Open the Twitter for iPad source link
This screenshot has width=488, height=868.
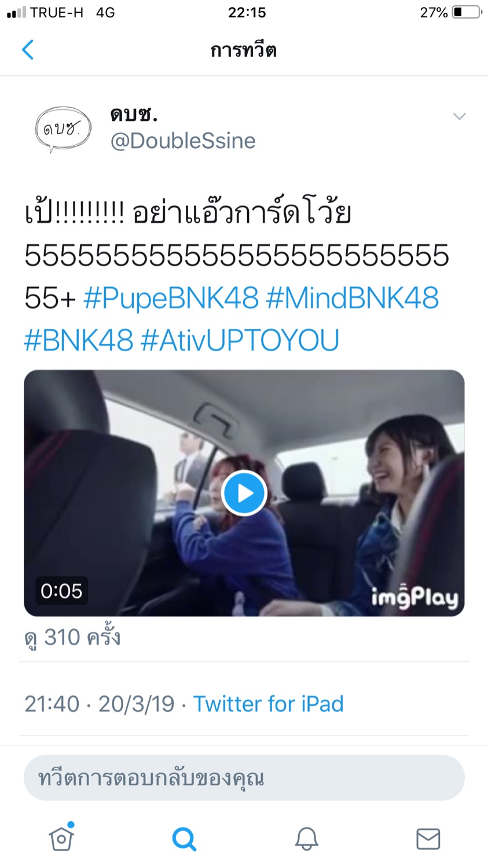click(268, 704)
